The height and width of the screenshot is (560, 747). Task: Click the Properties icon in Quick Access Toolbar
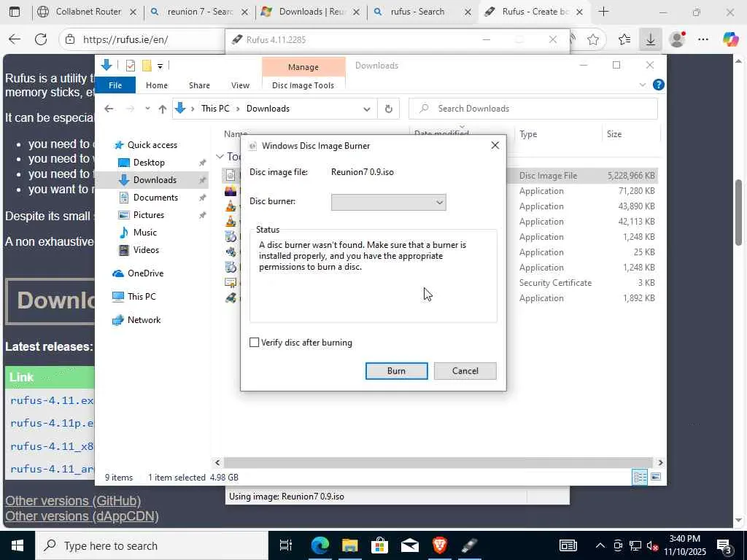point(130,66)
